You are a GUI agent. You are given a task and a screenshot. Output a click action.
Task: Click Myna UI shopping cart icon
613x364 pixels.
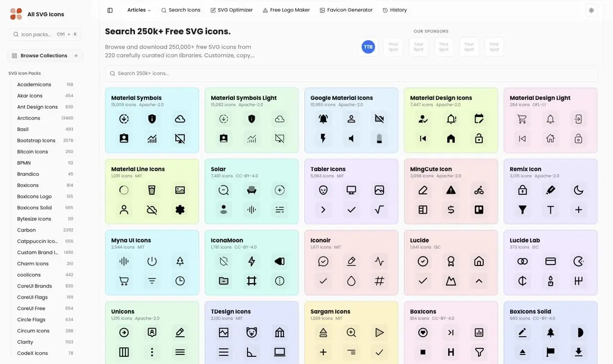[124, 281]
